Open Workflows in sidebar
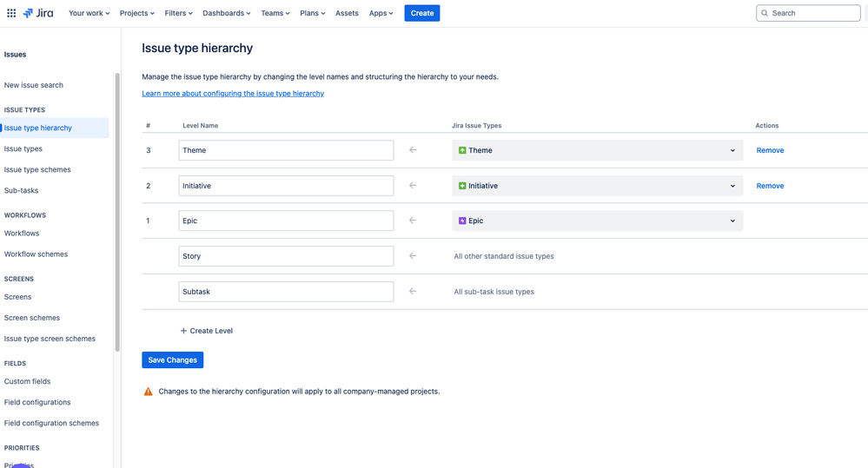Screen dimensions: 868x468 tap(22, 234)
